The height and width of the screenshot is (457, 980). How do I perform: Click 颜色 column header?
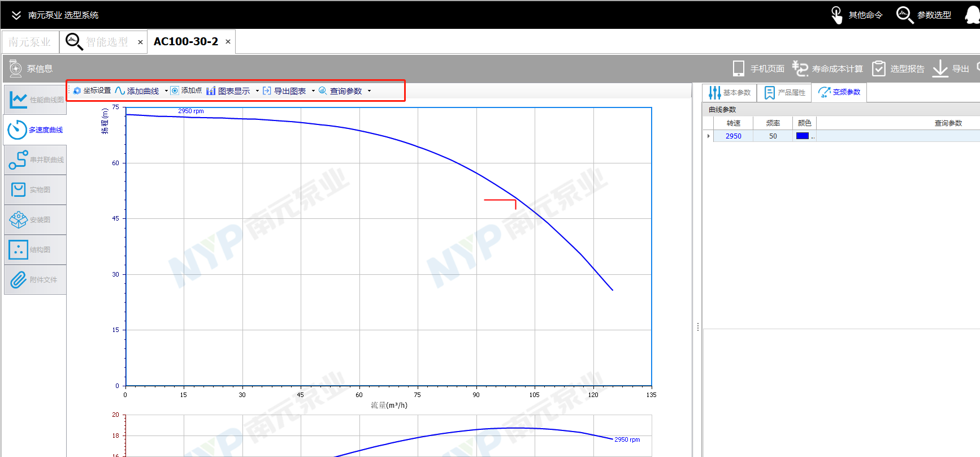click(805, 123)
